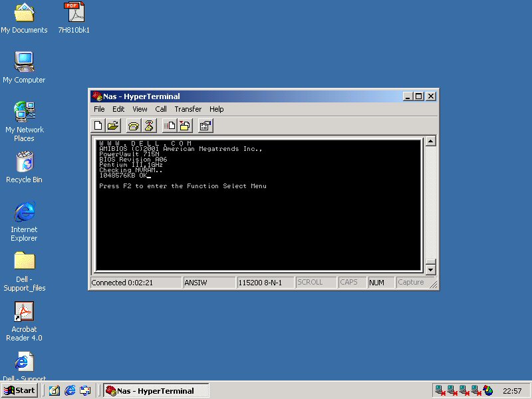Open the Edit menu

[x=118, y=109]
